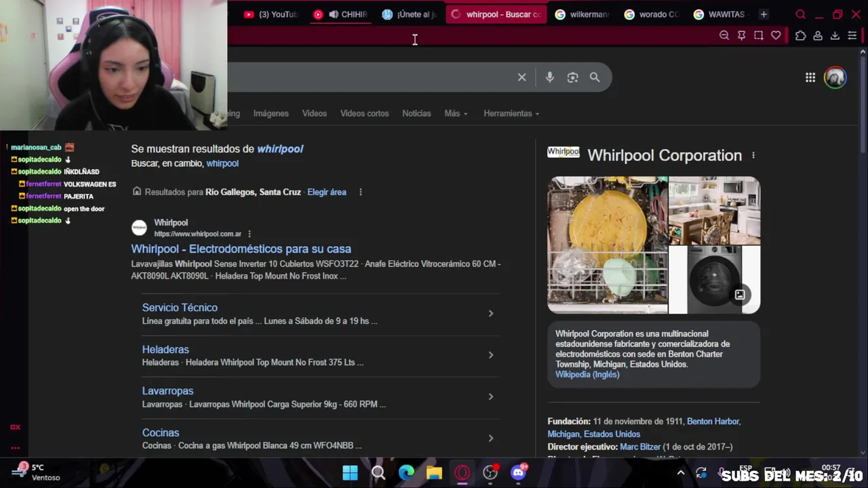
Task: Open a new browser tab with plus
Action: pyautogui.click(x=764, y=14)
